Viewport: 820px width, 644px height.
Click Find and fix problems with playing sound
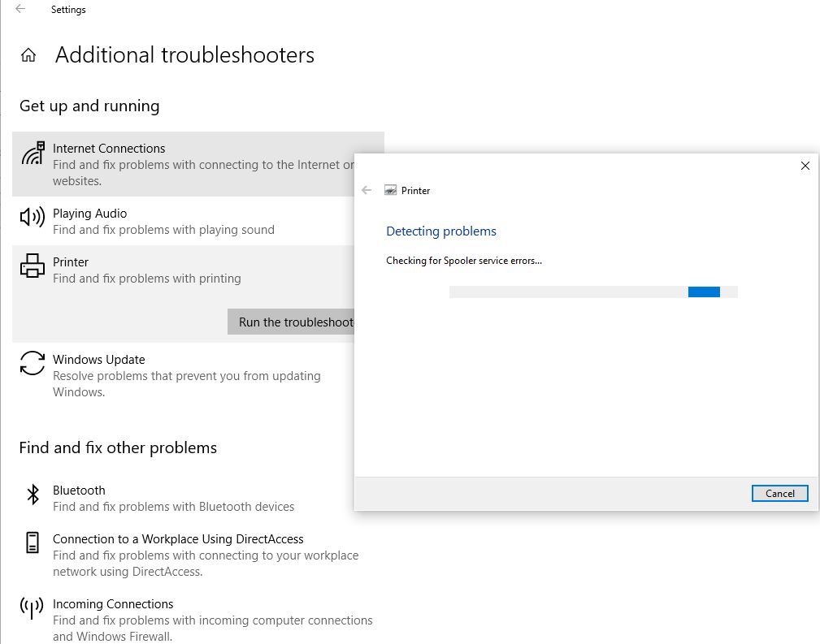click(x=163, y=230)
